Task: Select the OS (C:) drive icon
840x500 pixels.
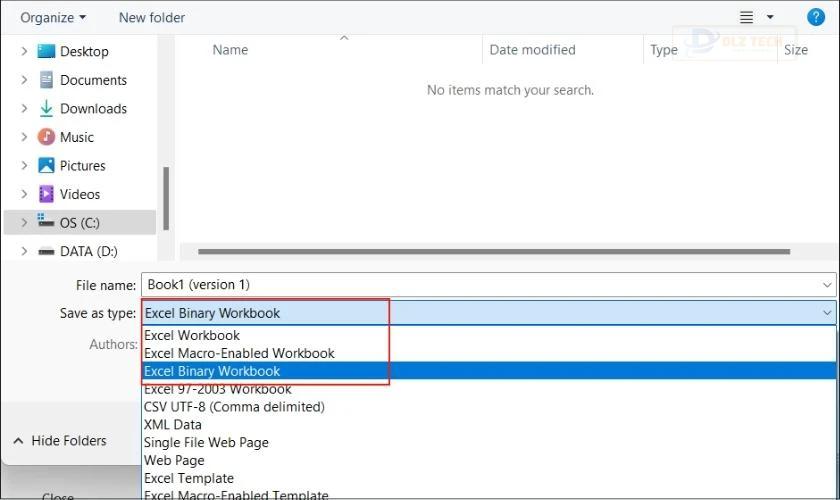Action: click(46, 221)
